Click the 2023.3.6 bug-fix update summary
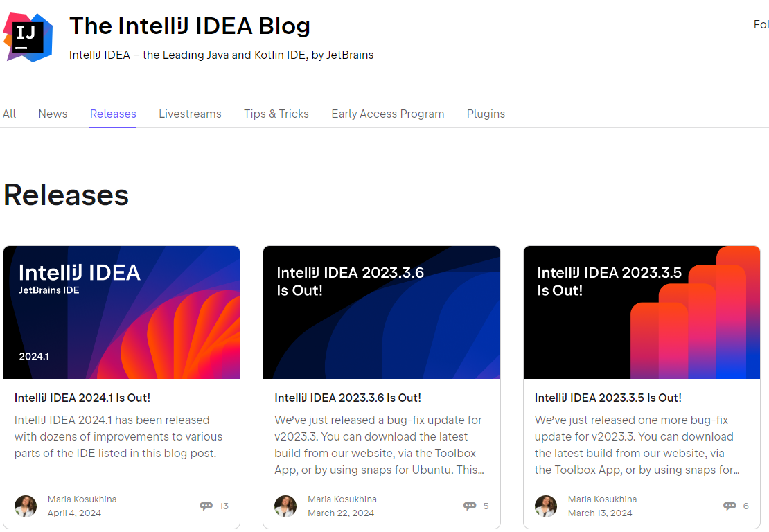Screen dimensions: 769x532 (379, 445)
